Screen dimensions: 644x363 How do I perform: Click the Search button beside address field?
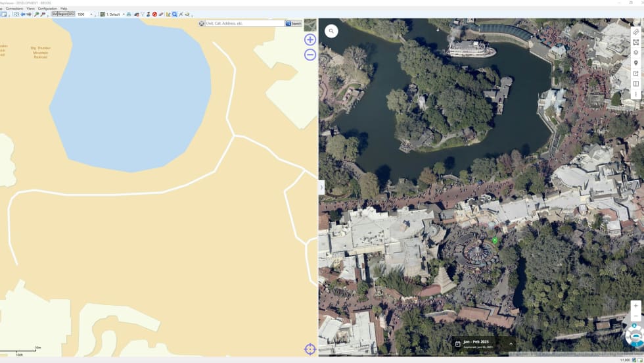(294, 23)
